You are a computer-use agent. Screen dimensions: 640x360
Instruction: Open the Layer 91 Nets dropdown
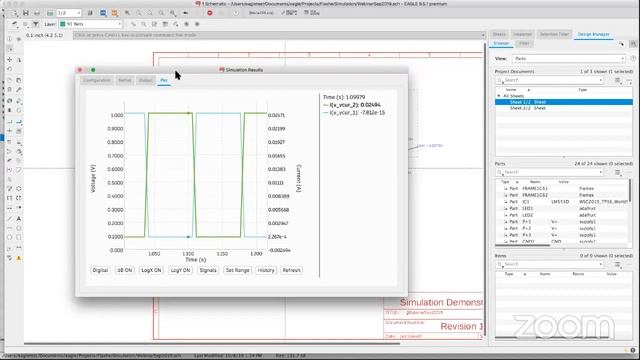91,24
